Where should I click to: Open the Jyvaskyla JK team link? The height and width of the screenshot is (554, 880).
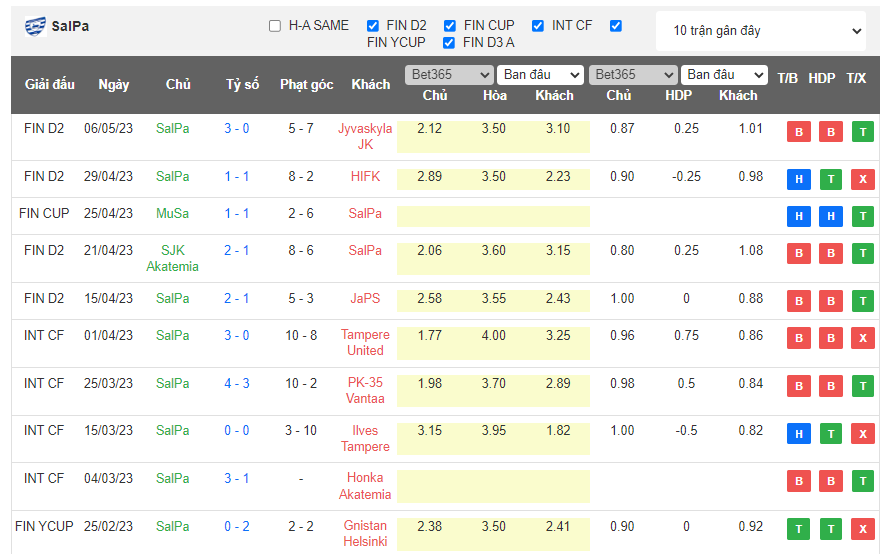click(x=365, y=136)
